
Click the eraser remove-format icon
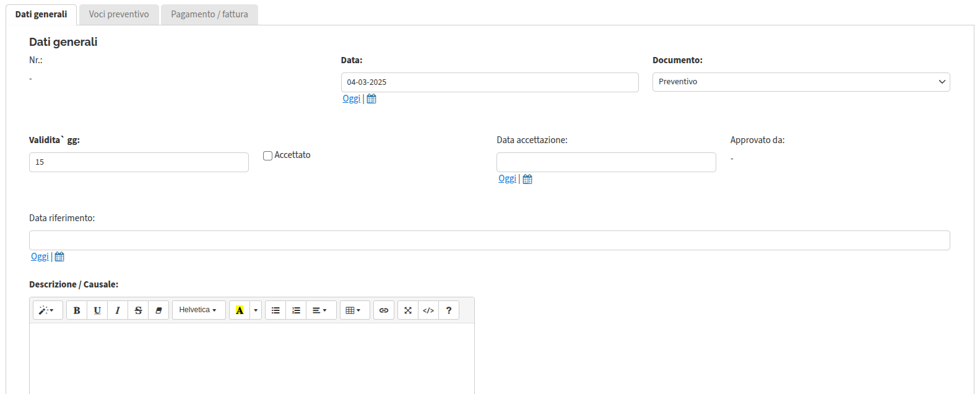[158, 310]
